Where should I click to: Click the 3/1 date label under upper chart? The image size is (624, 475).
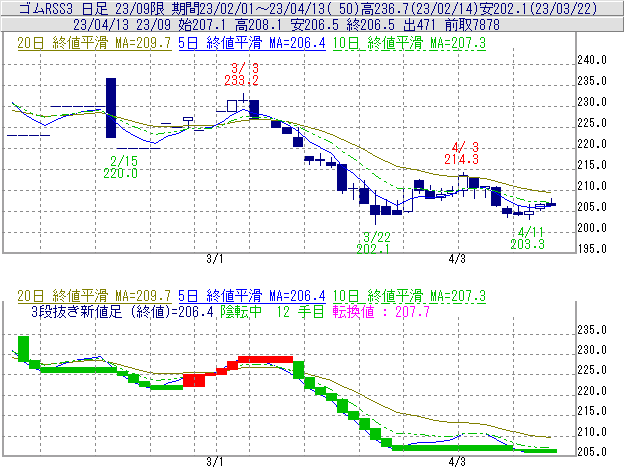[x=214, y=259]
